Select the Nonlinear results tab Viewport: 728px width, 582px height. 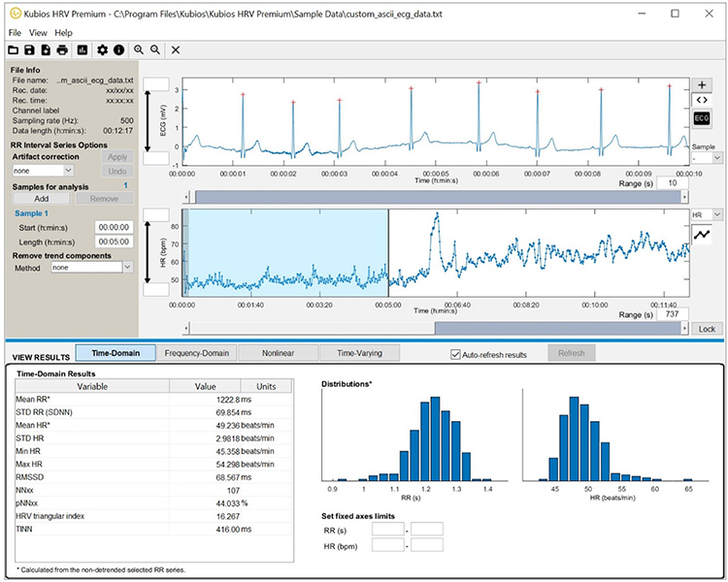pos(279,354)
